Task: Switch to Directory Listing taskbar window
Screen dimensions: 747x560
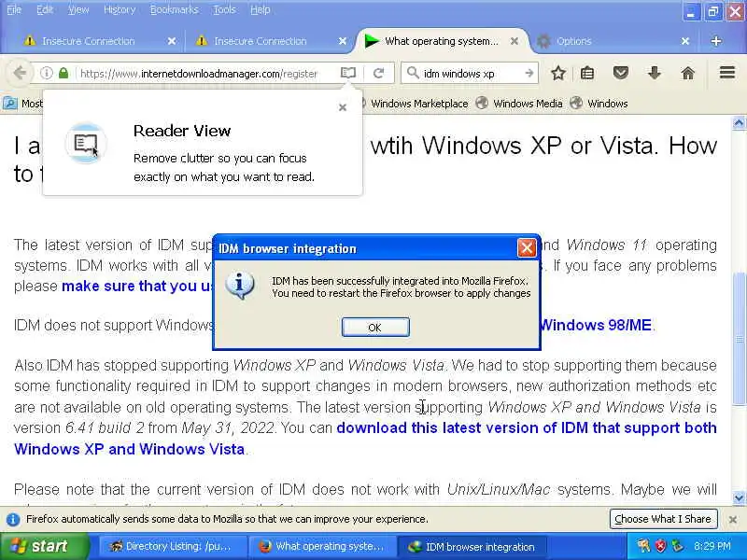Action: pyautogui.click(x=174, y=546)
